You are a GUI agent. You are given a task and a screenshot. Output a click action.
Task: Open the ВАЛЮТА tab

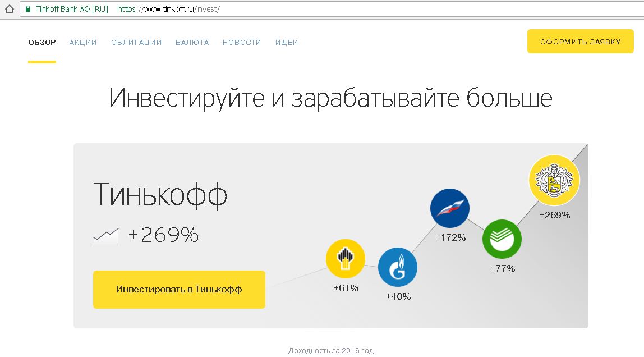pos(192,42)
